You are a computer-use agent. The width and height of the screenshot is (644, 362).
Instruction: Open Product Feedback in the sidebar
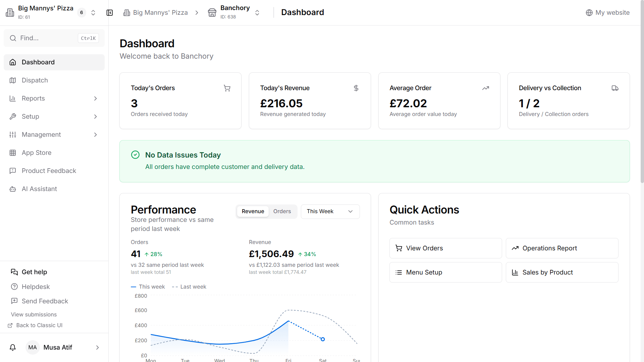click(x=54, y=171)
